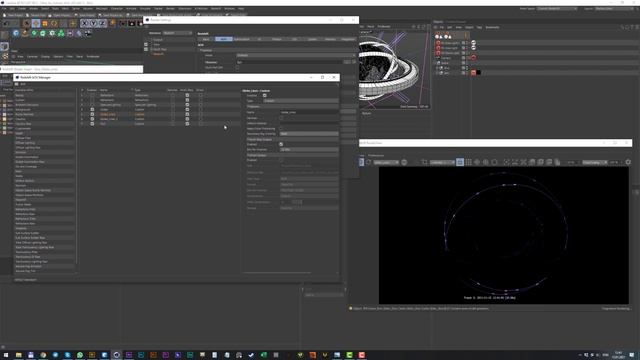Open Cameras menu in viewport menu bar

(32, 57)
